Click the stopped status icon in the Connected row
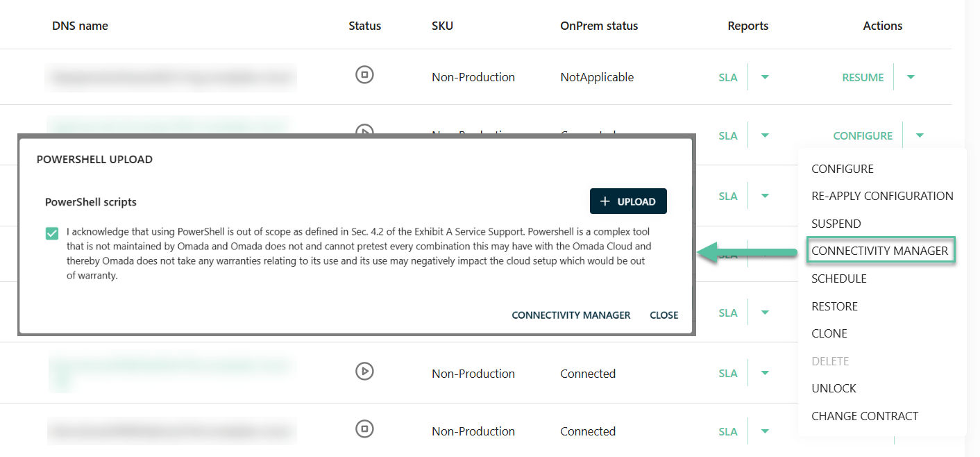980x457 pixels. pos(364,429)
